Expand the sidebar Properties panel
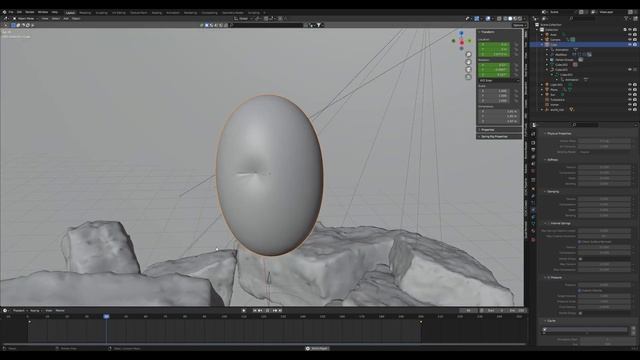Viewport: 640px width, 360px height. 499,130
